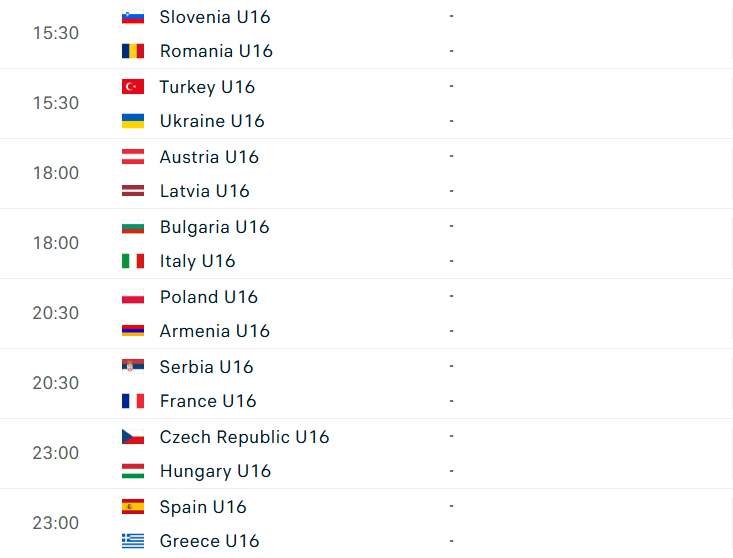Click the Greece flag icon
The width and height of the screenshot is (733, 558).
click(x=133, y=541)
